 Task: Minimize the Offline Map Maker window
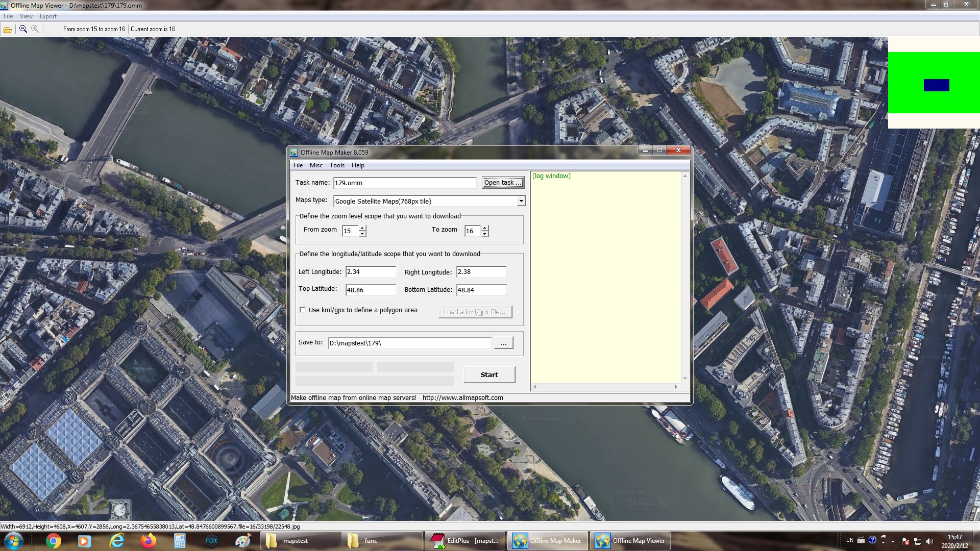(645, 150)
